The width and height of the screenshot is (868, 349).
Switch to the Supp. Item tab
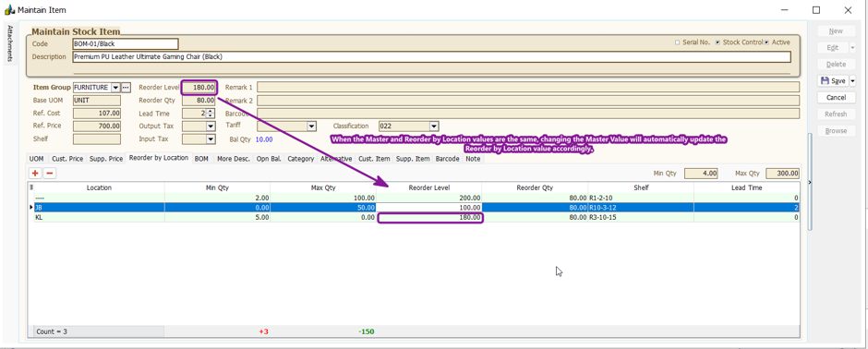413,159
